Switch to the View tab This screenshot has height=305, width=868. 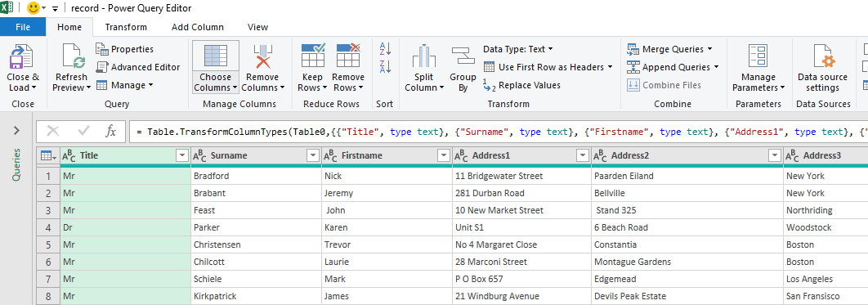(x=258, y=27)
